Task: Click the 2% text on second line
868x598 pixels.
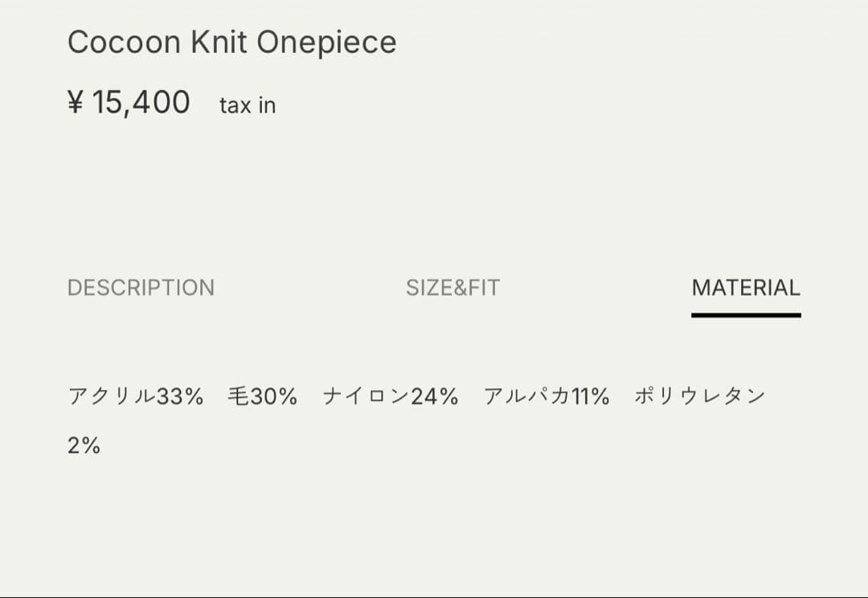Action: pos(84,444)
